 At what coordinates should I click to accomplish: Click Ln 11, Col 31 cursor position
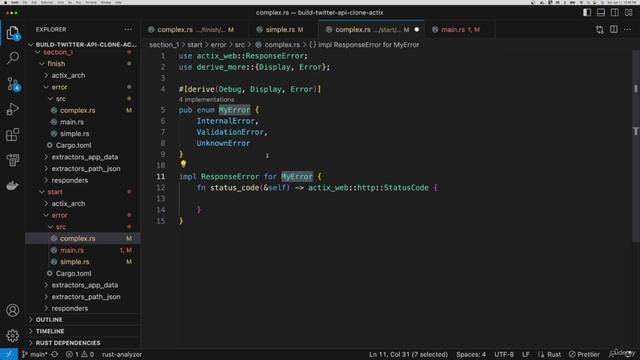pyautogui.click(x=408, y=354)
